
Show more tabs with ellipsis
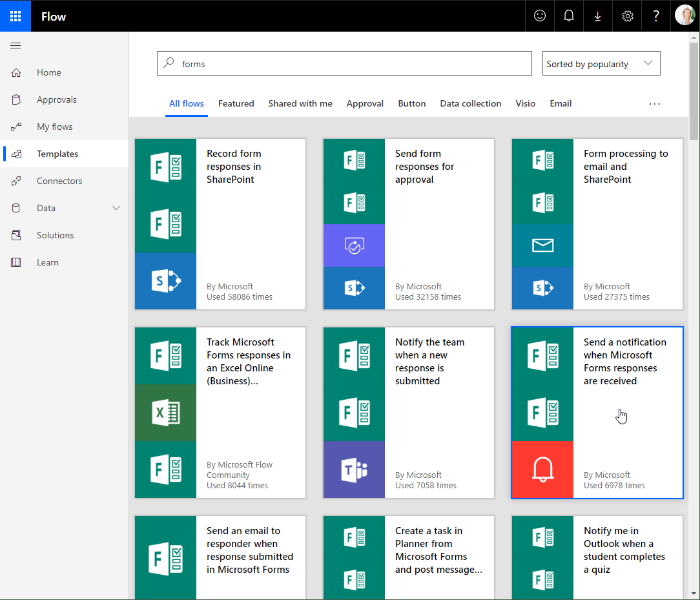(654, 103)
